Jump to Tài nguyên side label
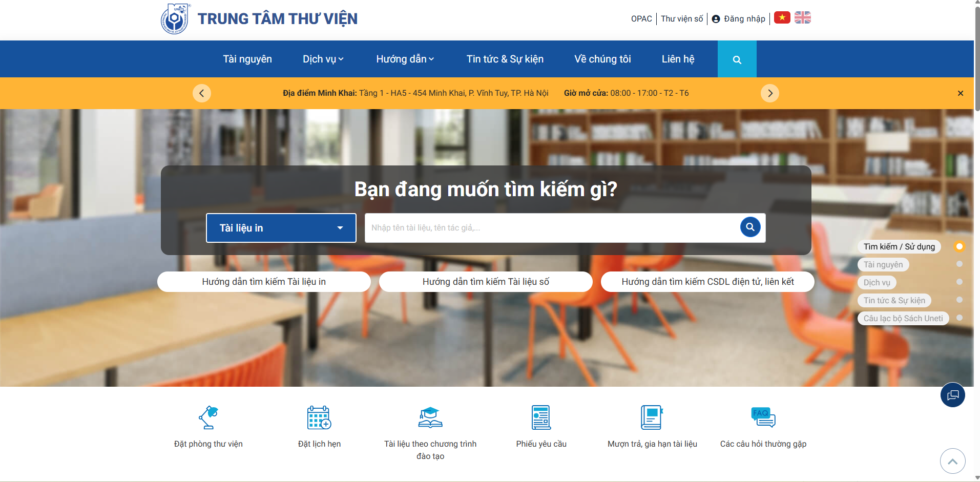 883,265
